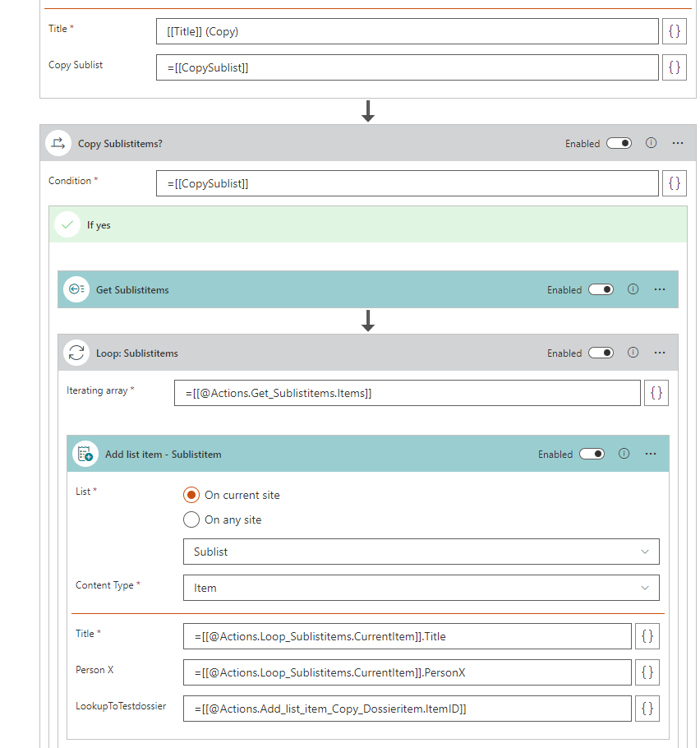Click the curly braces button next to Title field at top
The image size is (700, 748).
pyautogui.click(x=674, y=31)
